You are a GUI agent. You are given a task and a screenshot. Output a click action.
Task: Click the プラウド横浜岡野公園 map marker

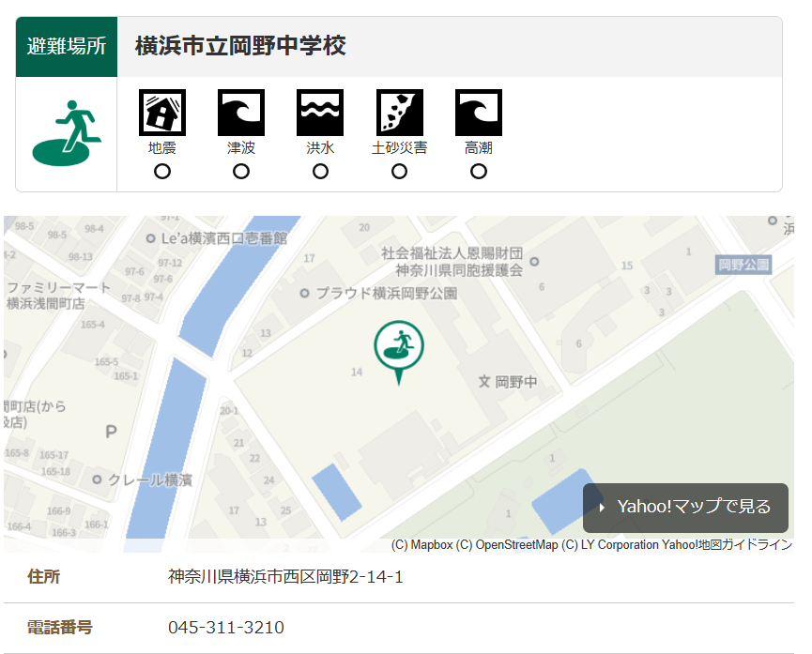(305, 294)
